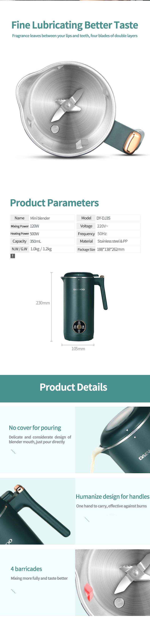Click the diagonal line mark under 4 barricades

13,591
